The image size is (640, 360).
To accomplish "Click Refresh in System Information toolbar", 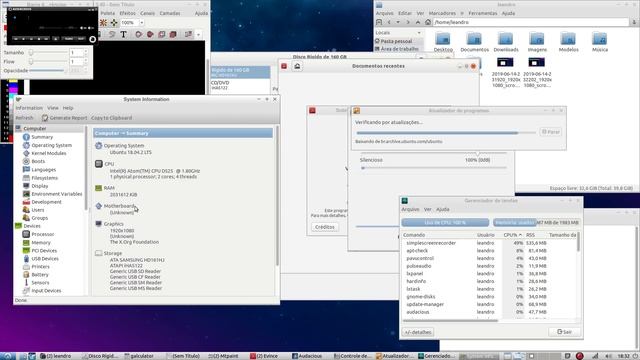I will (24, 118).
